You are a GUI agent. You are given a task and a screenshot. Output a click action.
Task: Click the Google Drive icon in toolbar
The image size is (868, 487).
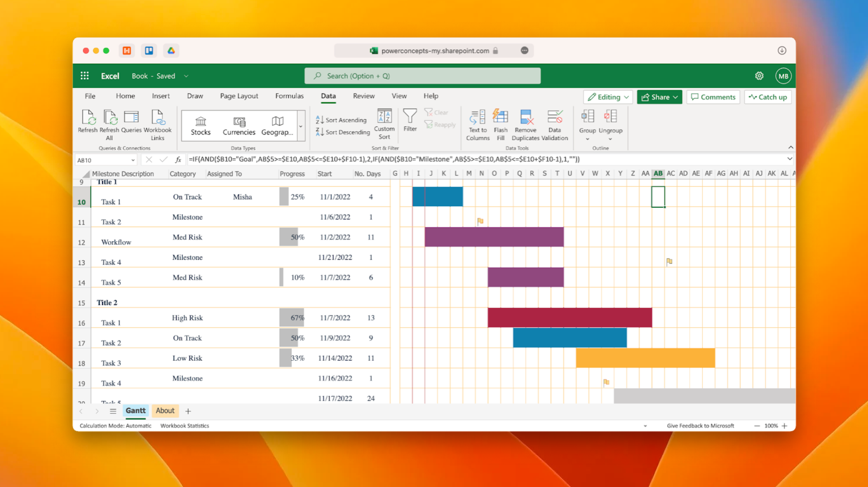coord(171,51)
